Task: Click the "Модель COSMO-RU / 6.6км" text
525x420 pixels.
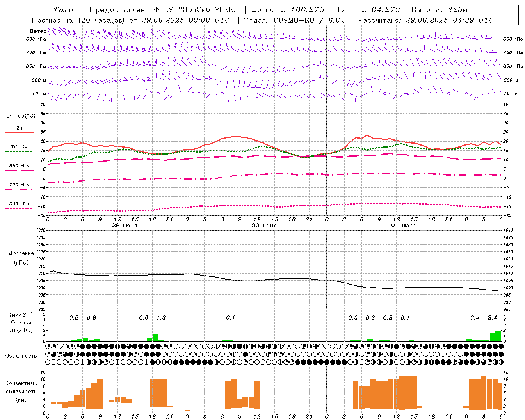Action: tap(296, 20)
